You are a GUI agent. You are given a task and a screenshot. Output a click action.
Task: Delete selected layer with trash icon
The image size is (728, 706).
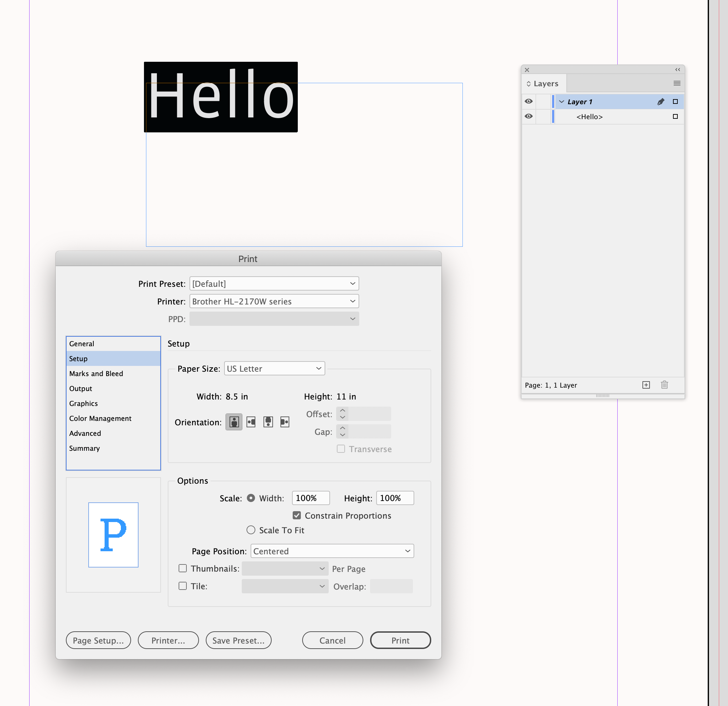[665, 385]
